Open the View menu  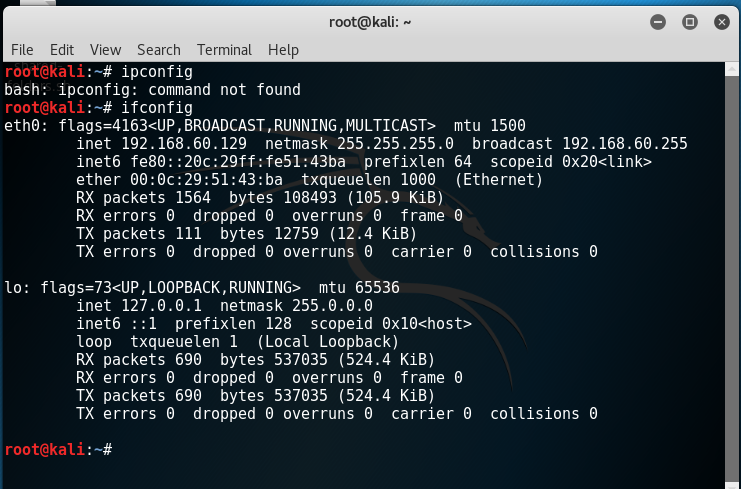[x=105, y=49]
